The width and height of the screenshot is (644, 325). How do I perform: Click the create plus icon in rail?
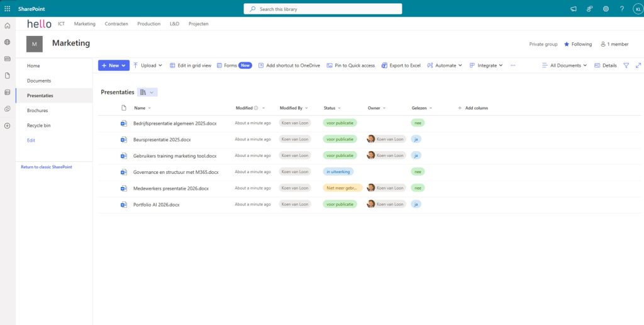pyautogui.click(x=7, y=126)
